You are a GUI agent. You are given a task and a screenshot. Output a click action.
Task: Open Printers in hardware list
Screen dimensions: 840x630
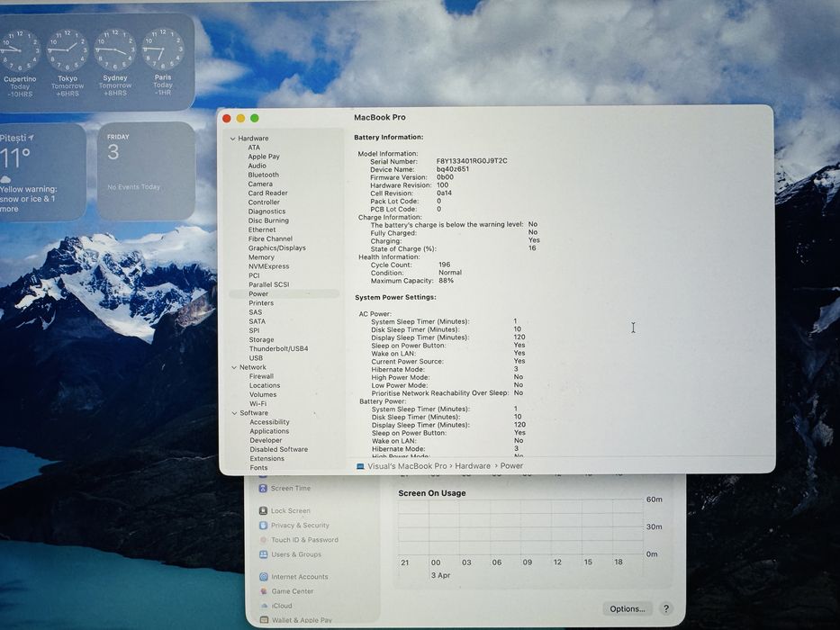(x=261, y=302)
